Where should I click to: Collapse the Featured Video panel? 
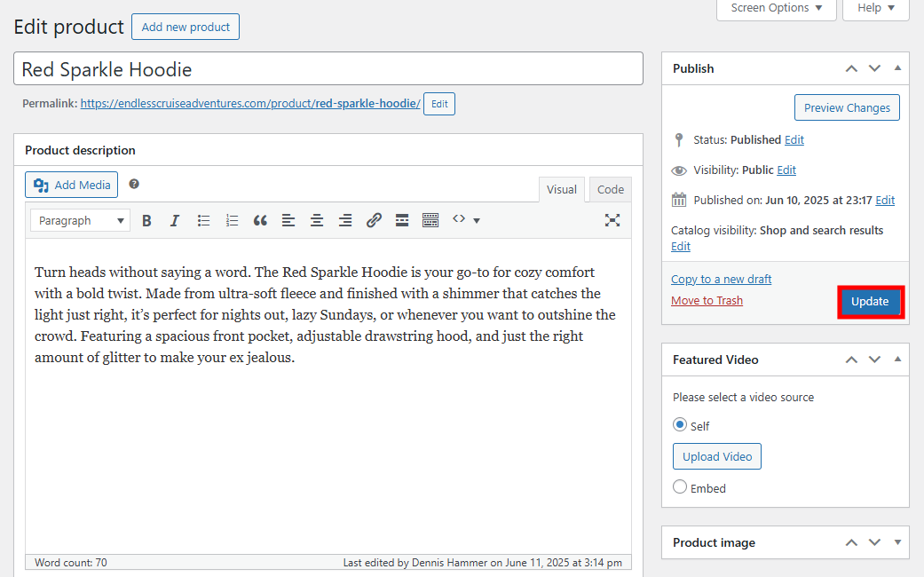pos(897,359)
